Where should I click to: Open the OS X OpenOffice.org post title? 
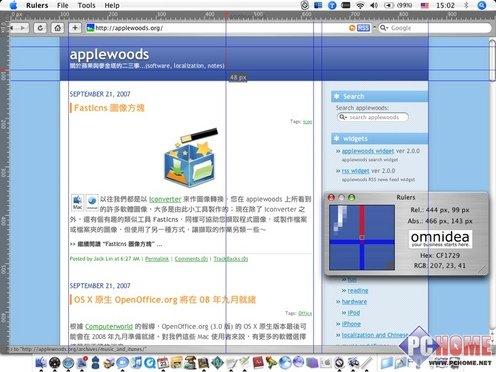coord(165,300)
